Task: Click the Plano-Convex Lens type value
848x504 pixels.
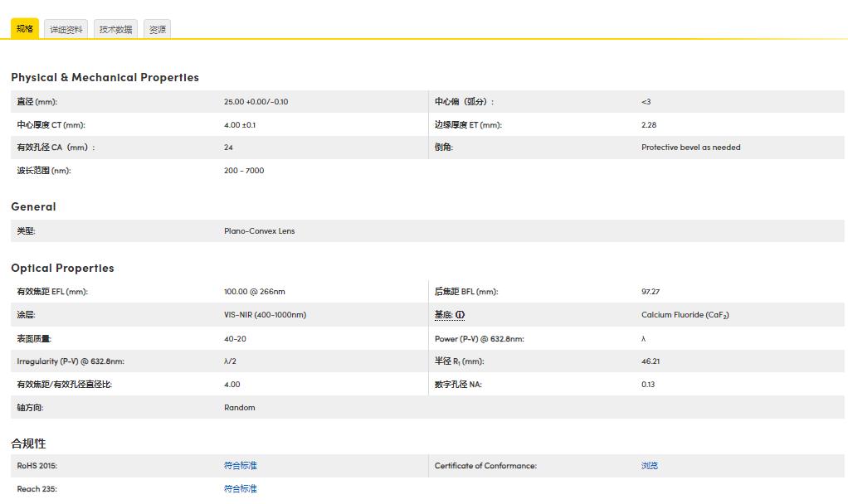Action: click(x=259, y=231)
